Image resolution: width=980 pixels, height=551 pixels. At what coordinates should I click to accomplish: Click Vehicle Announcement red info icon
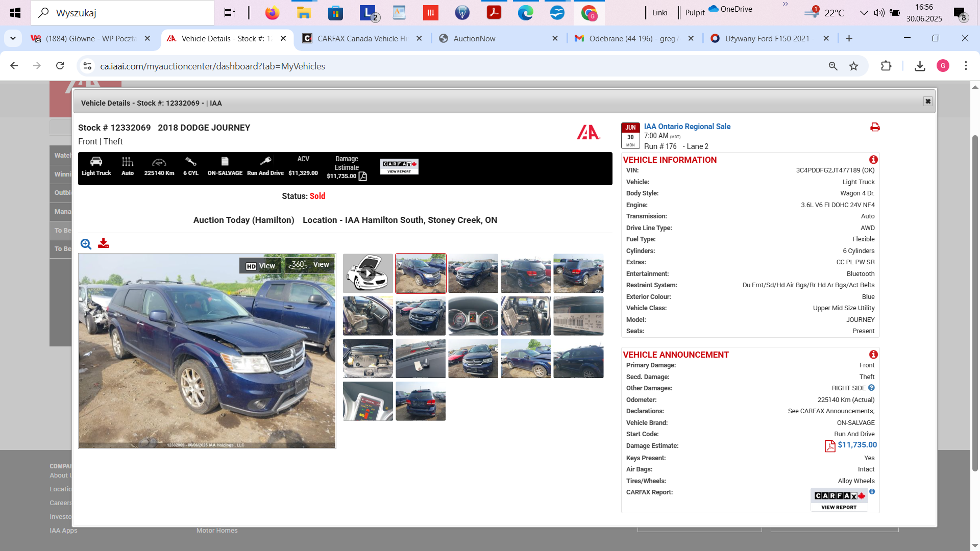point(873,355)
